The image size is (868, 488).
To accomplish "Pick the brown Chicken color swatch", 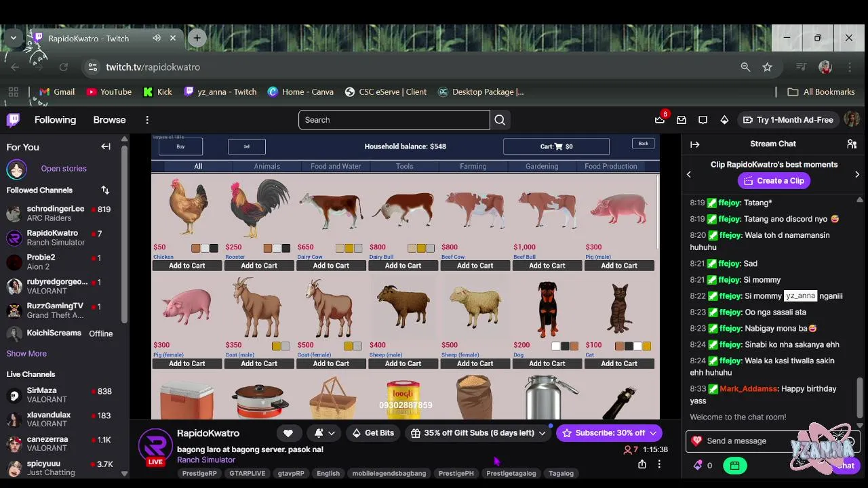I will 195,249.
